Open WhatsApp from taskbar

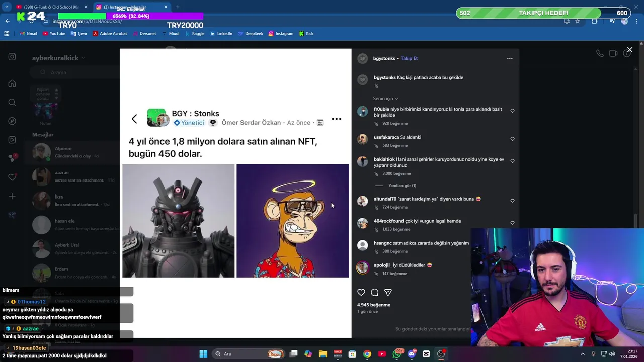point(397,354)
